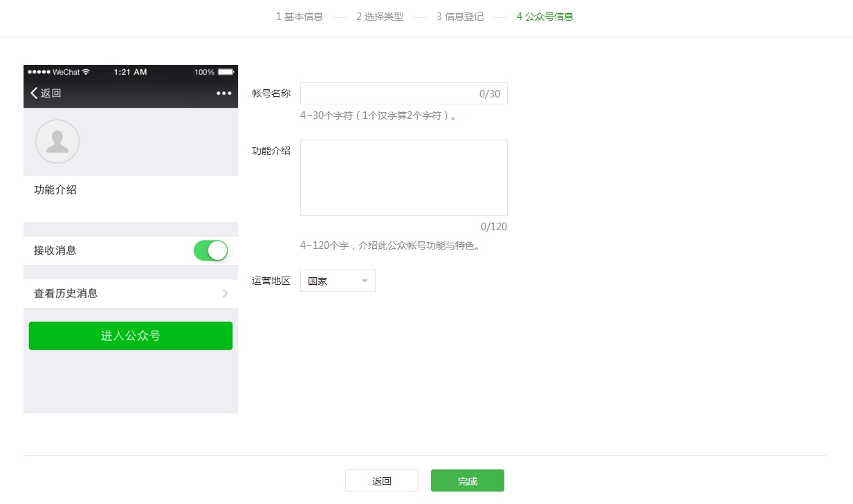Toggle message receiving in the phone mockup
The image size is (853, 504).
point(210,250)
